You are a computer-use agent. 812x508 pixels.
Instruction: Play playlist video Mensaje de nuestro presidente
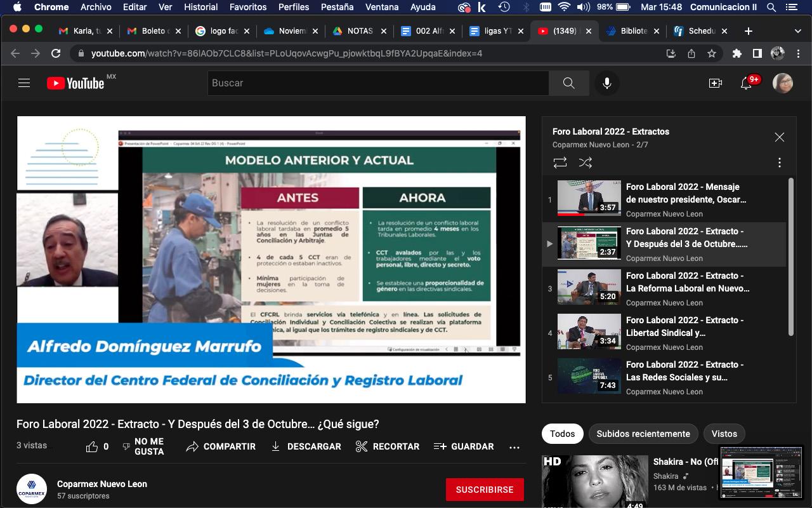664,200
